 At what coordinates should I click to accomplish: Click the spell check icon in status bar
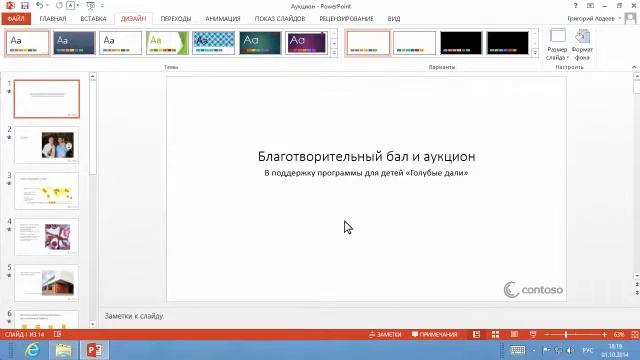pos(58,334)
